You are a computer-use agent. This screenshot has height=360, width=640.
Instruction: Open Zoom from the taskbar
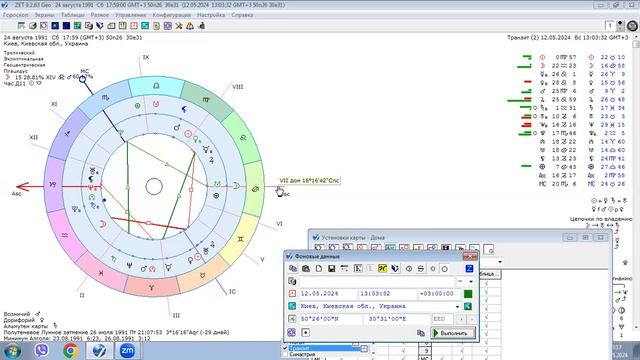pos(127,351)
